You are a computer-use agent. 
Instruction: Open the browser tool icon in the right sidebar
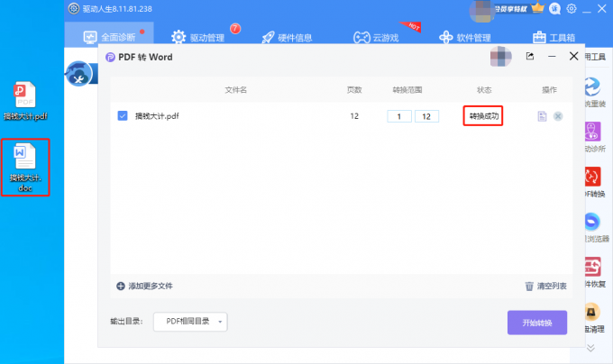(x=593, y=223)
